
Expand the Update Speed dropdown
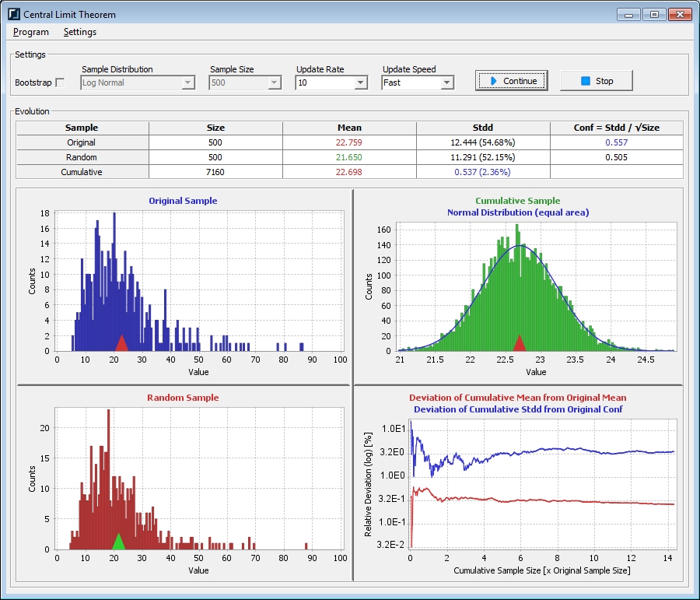(447, 82)
